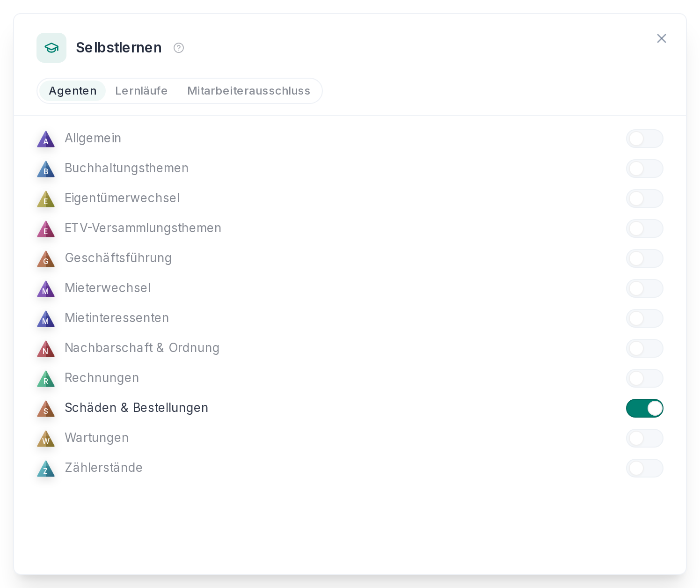Click the Wartungen agent triangle icon
This screenshot has height=588, width=700.
[46, 439]
